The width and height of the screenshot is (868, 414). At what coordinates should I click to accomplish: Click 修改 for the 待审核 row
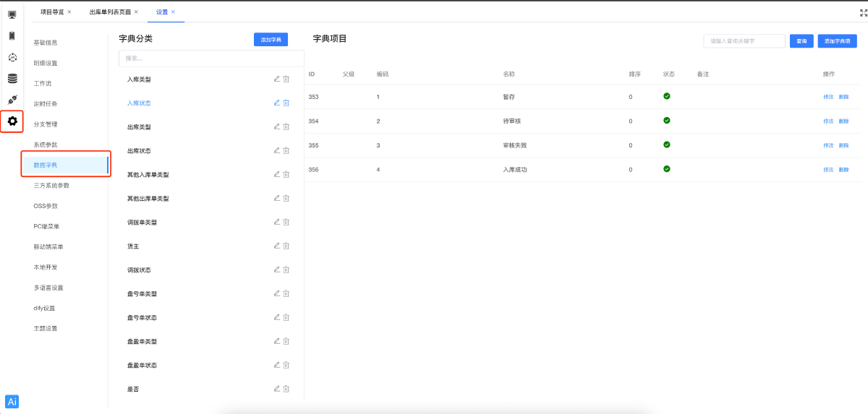click(828, 121)
